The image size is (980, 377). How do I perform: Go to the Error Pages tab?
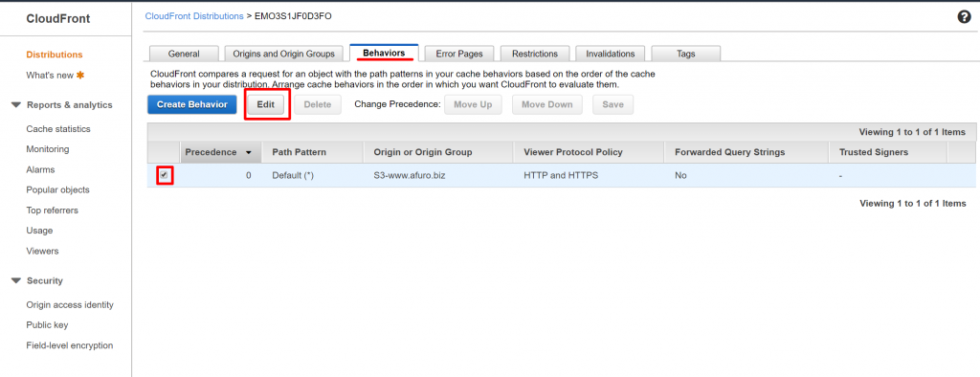[458, 54]
